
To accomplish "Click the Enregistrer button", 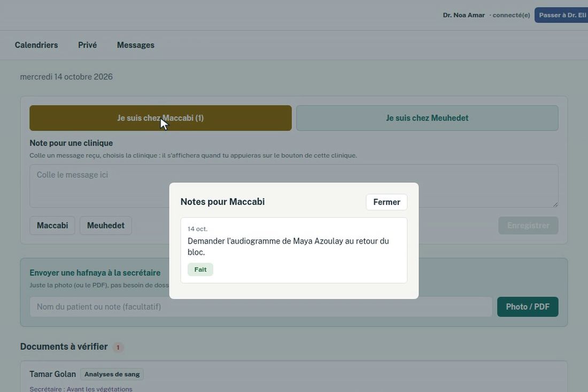I will point(528,226).
